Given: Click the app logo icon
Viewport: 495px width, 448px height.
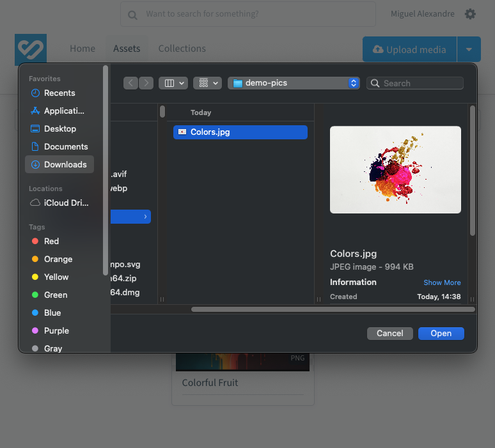Looking at the screenshot, I should pos(31,50).
